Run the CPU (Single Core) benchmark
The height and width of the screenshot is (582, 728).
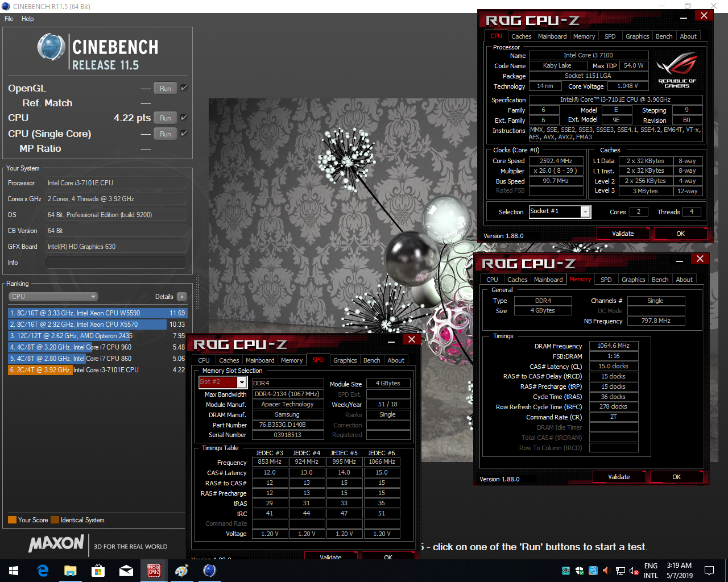coord(165,134)
